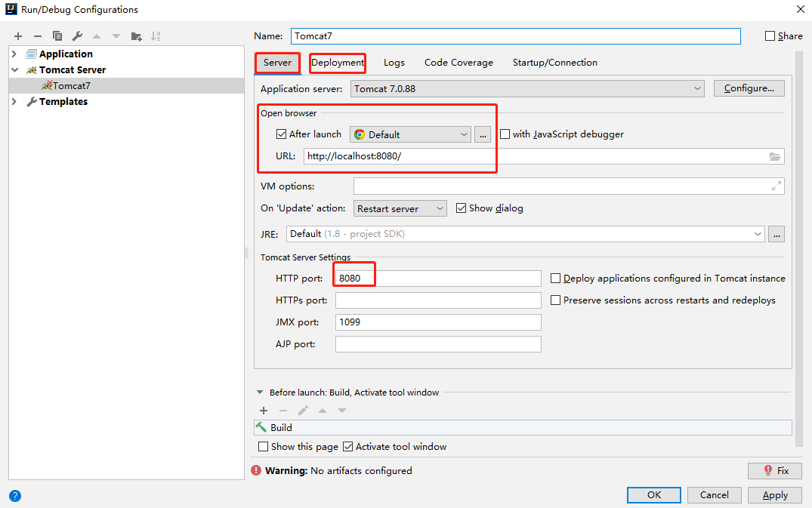Enable Preserve sessions across restarts and redeploys
This screenshot has width=812, height=508.
557,300
